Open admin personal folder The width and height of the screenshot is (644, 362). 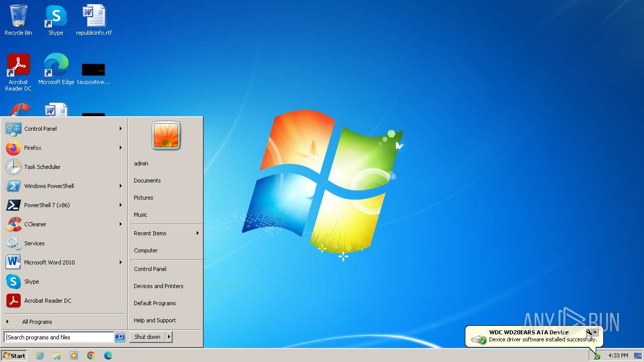(x=166, y=163)
